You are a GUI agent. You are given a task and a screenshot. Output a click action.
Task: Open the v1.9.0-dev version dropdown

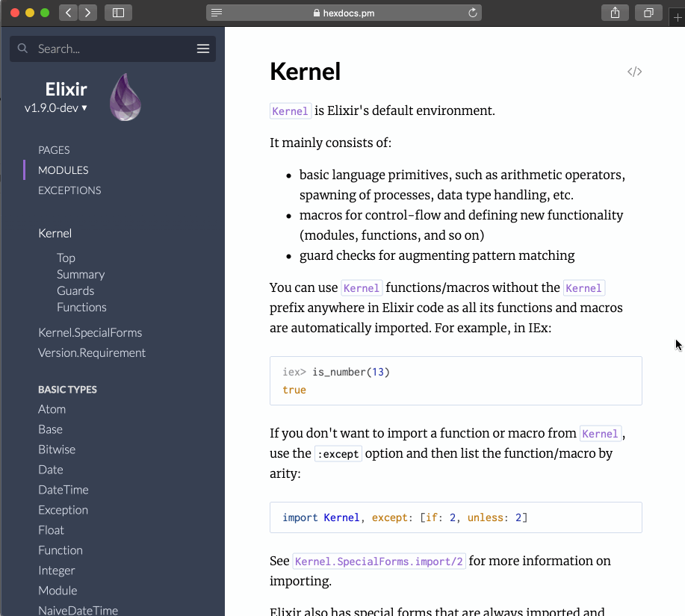point(56,108)
